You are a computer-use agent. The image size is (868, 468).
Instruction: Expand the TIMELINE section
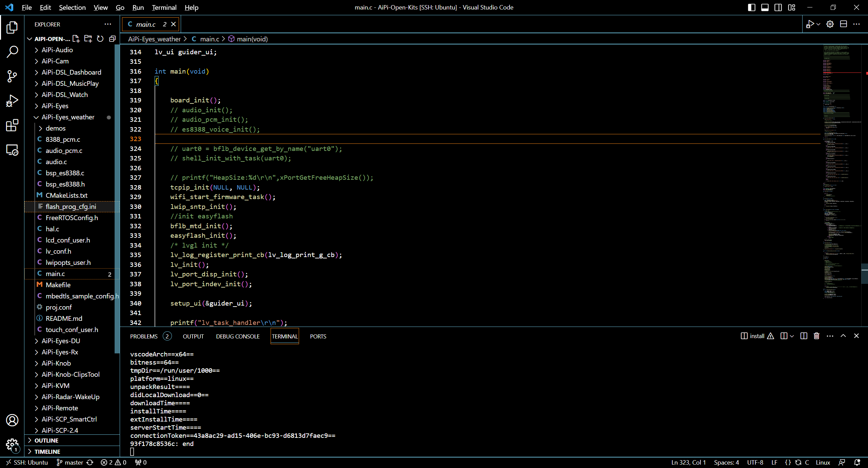[x=72, y=451]
